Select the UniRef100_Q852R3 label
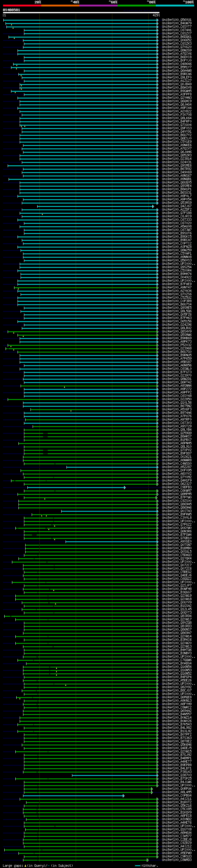197x868 pixels. tap(177, 155)
